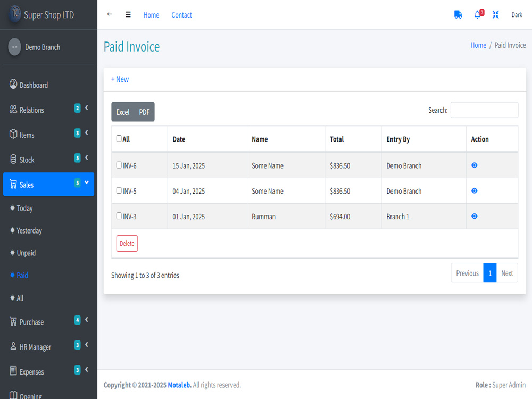Focus the Search input field
Image resolution: width=532 pixels, height=399 pixels.
tap(484, 110)
